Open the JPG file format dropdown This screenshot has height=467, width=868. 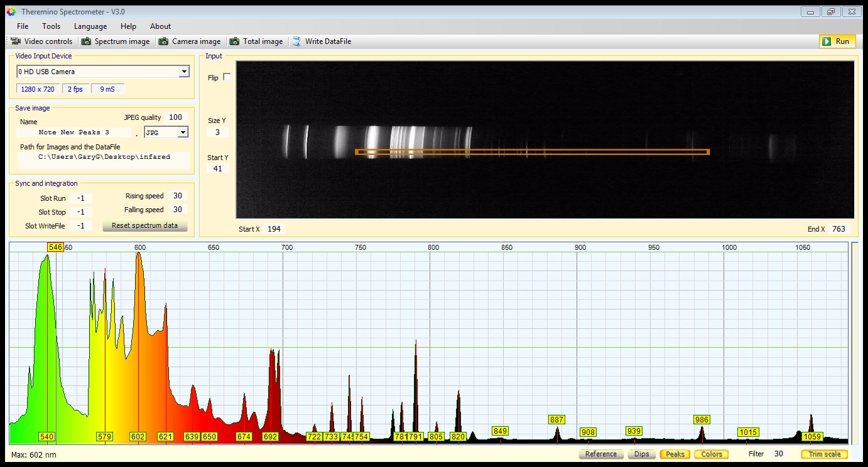[x=183, y=132]
